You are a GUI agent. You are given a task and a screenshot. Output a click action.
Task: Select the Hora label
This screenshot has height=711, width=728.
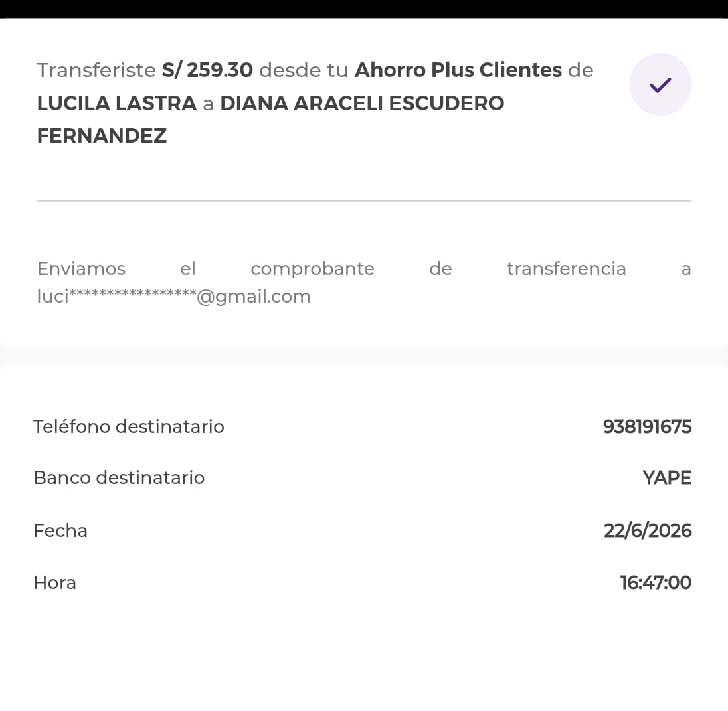pos(54,582)
